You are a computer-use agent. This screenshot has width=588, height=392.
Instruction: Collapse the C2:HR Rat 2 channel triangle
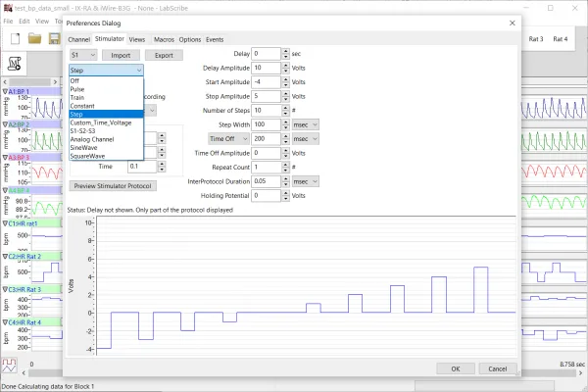(4, 256)
